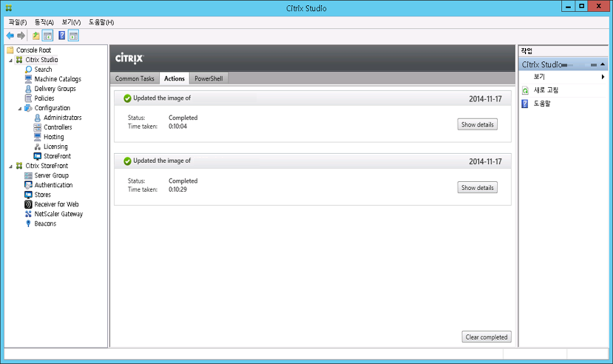Image resolution: width=613 pixels, height=364 pixels.
Task: Select the Citrix Studio tree label
Action: [42, 60]
